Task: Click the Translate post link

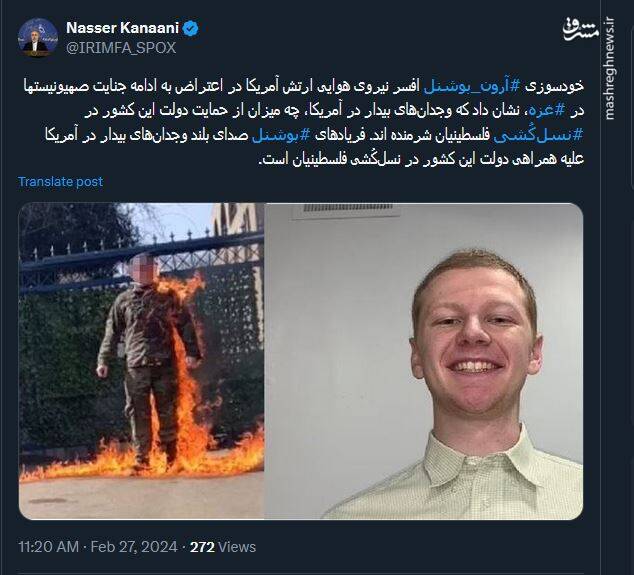Action: pyautogui.click(x=61, y=182)
